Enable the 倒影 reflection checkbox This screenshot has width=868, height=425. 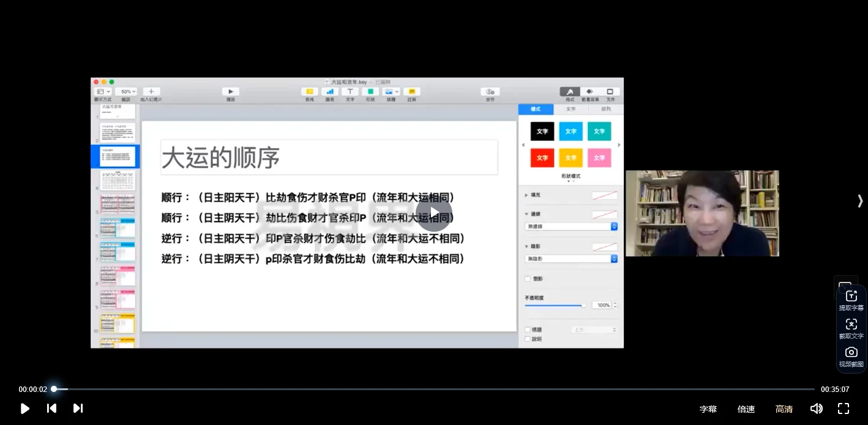click(x=528, y=278)
